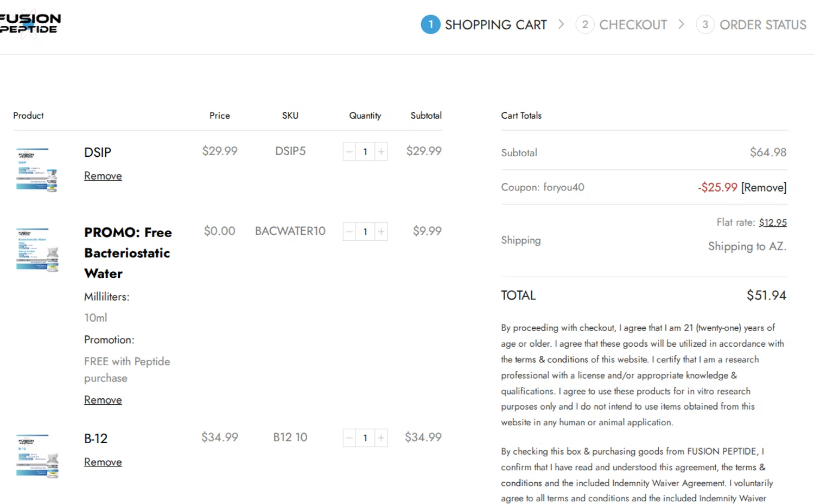Open PROMO: Free Bacteriostatic Water product link

(128, 253)
